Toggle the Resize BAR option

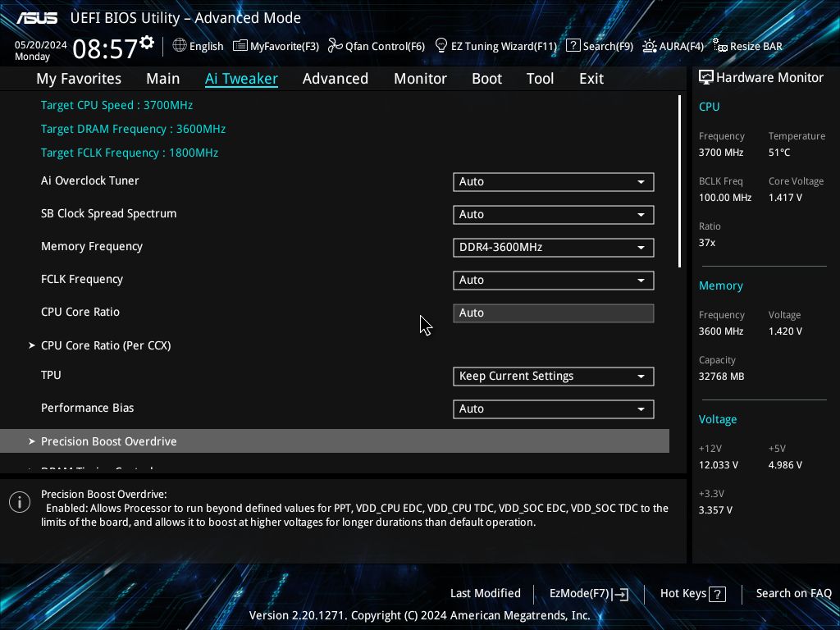click(x=747, y=46)
